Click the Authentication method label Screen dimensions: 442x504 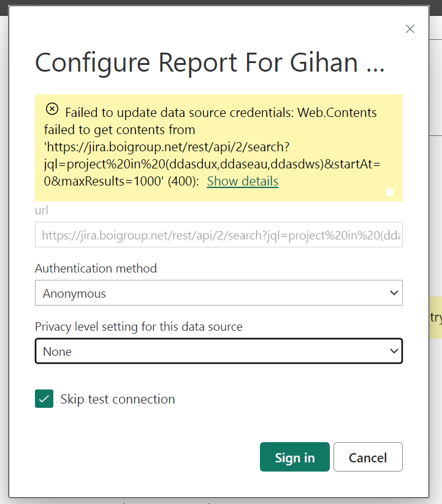coord(96,268)
